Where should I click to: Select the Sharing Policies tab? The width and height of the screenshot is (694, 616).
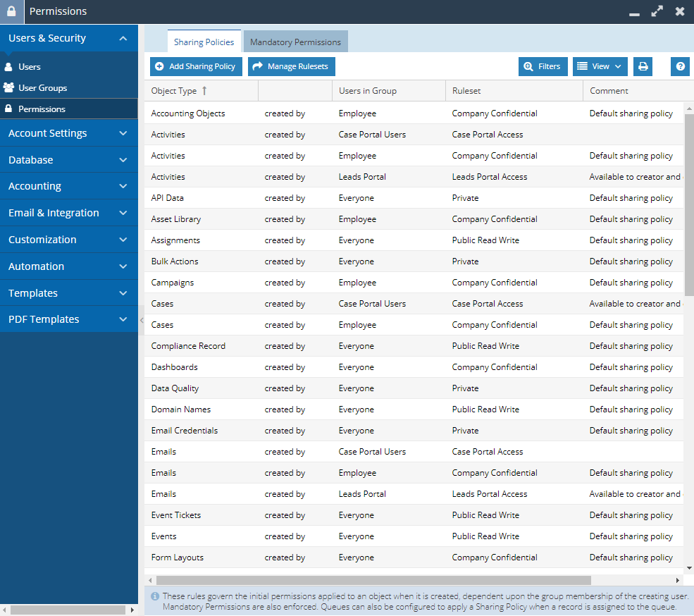pyautogui.click(x=204, y=41)
